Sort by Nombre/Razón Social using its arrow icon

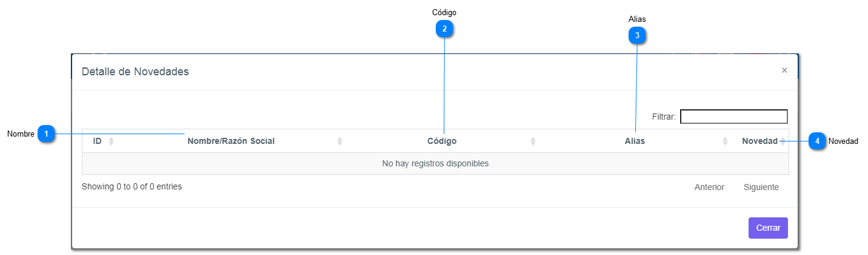pos(340,141)
